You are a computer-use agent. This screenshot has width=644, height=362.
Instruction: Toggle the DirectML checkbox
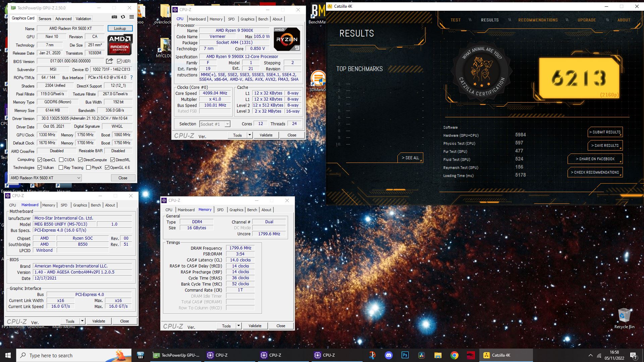point(113,160)
